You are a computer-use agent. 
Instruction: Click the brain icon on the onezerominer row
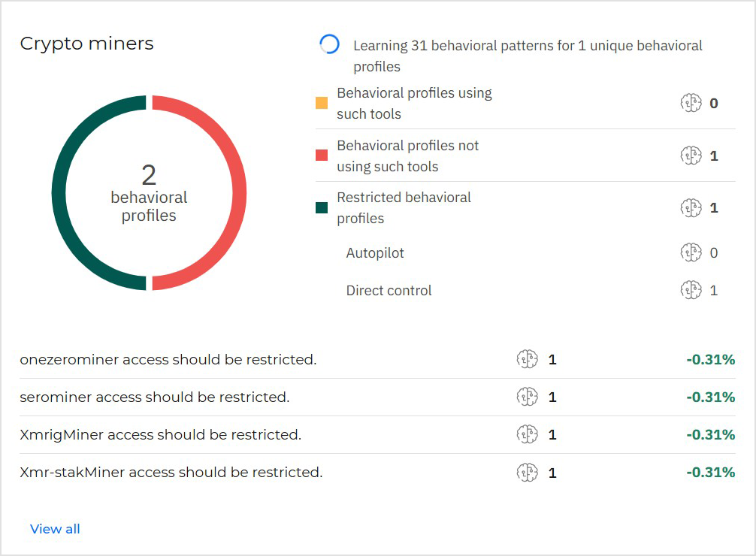pyautogui.click(x=528, y=359)
